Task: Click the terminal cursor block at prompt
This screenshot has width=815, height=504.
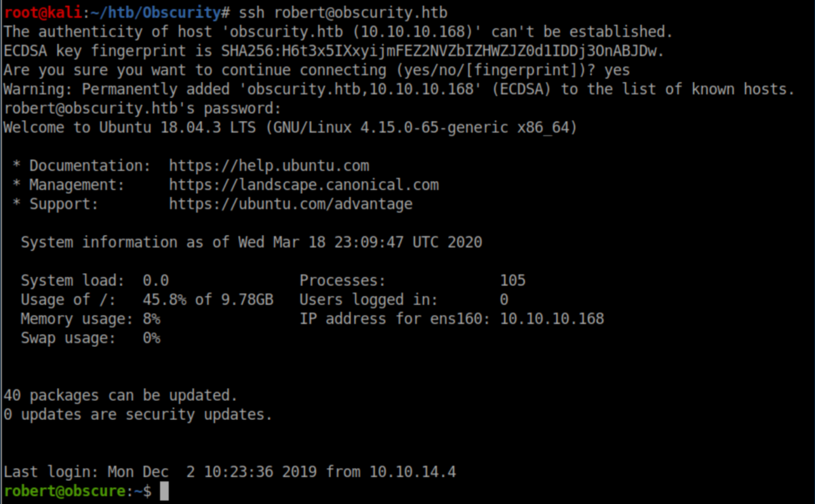Action: (x=164, y=491)
